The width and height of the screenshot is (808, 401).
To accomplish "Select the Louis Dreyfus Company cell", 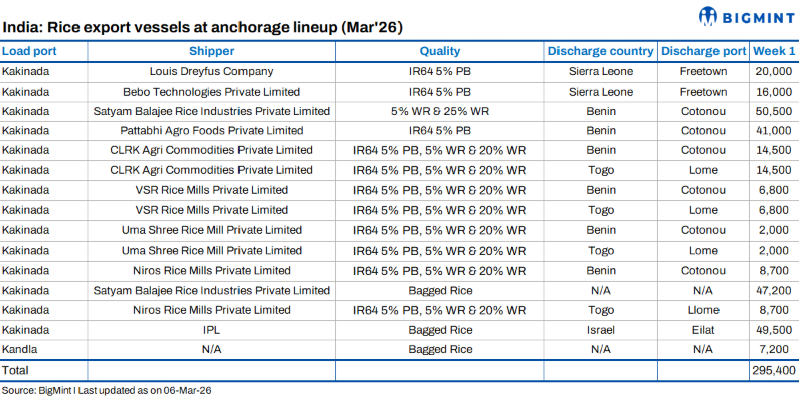I will tap(211, 72).
